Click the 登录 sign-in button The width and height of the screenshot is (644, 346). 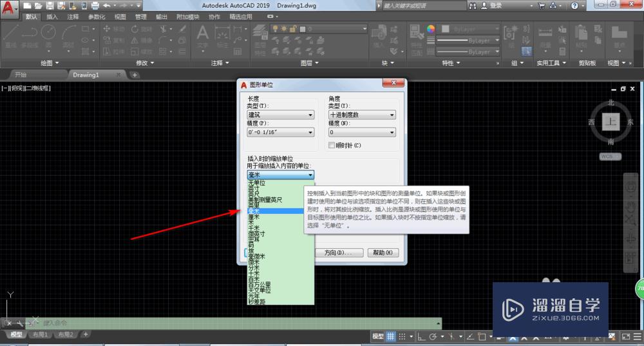(x=492, y=6)
